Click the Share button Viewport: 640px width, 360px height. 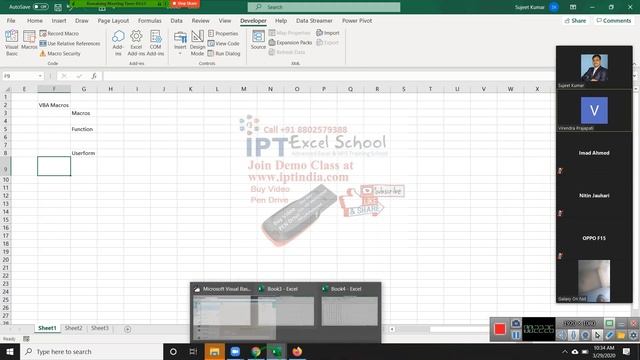pyautogui.click(x=576, y=20)
